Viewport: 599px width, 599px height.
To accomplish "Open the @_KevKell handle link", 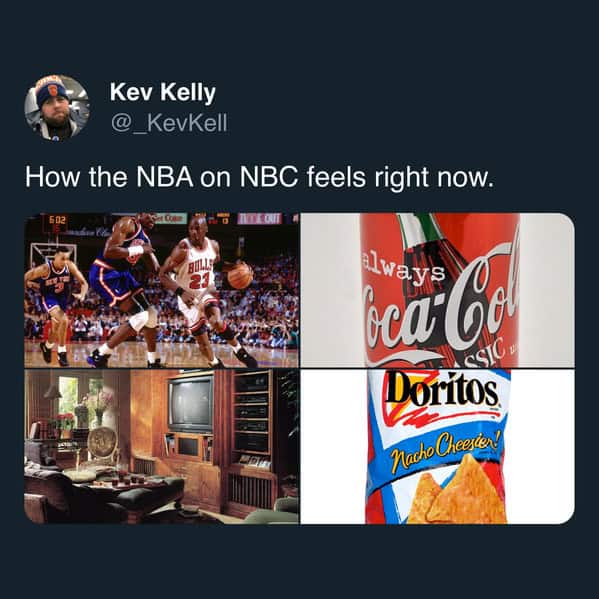I will [x=169, y=123].
